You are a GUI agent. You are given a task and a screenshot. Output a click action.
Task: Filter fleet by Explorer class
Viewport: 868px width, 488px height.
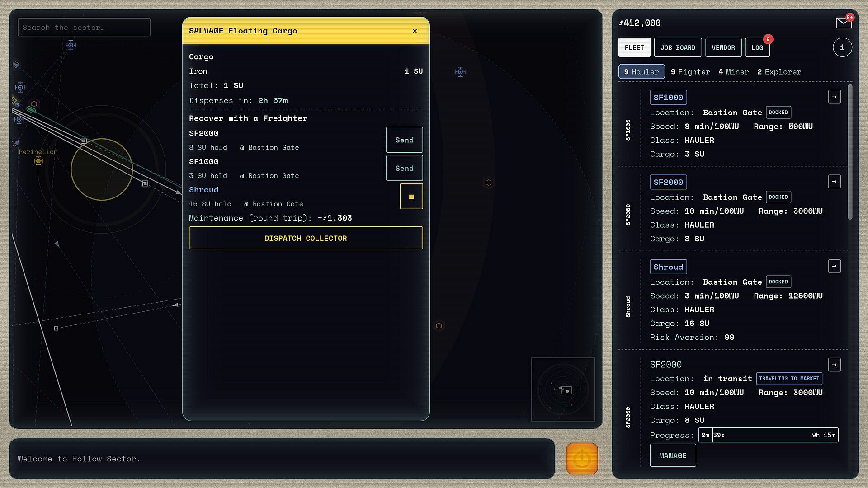click(779, 72)
